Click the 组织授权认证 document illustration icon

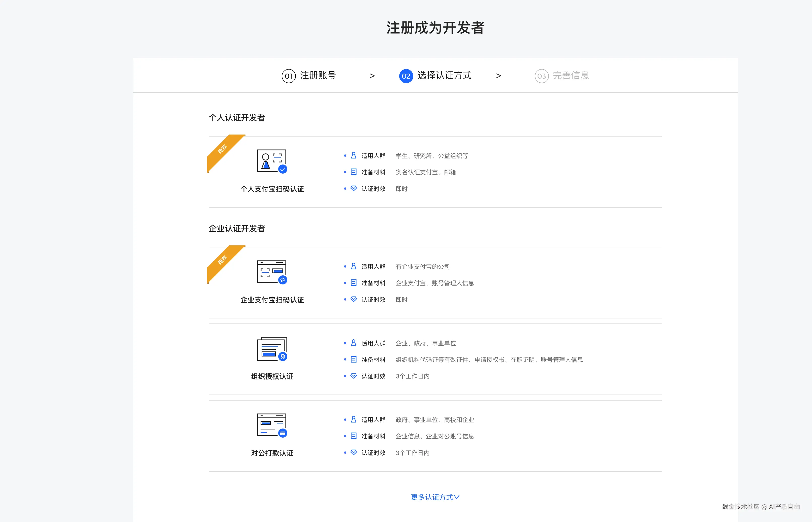[272, 349]
